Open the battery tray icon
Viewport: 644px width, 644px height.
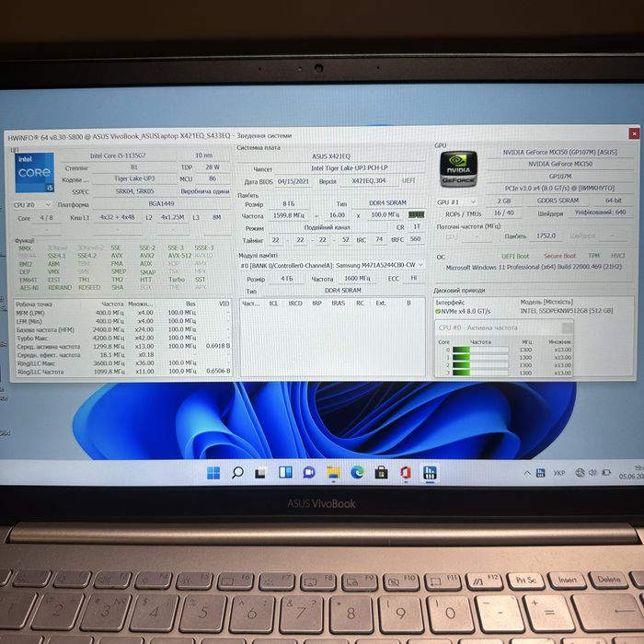point(606,472)
